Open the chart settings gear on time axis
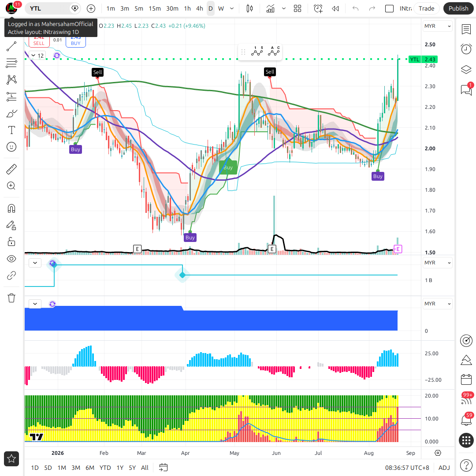 tap(438, 453)
